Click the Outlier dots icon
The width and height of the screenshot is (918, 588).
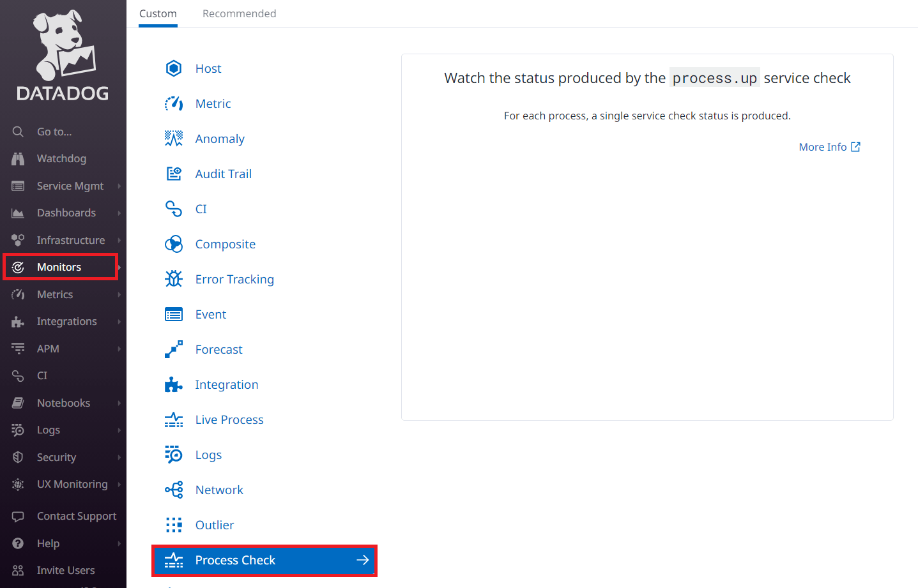pyautogui.click(x=174, y=525)
